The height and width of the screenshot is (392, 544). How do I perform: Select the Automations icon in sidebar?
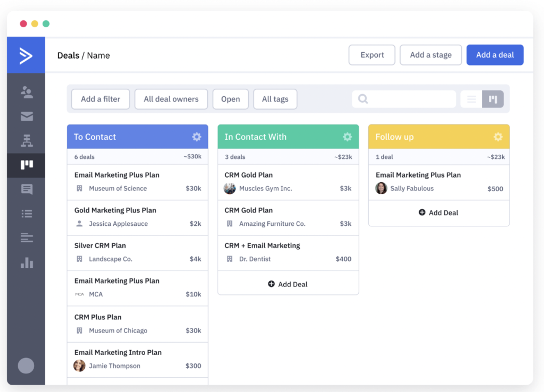pos(26,141)
